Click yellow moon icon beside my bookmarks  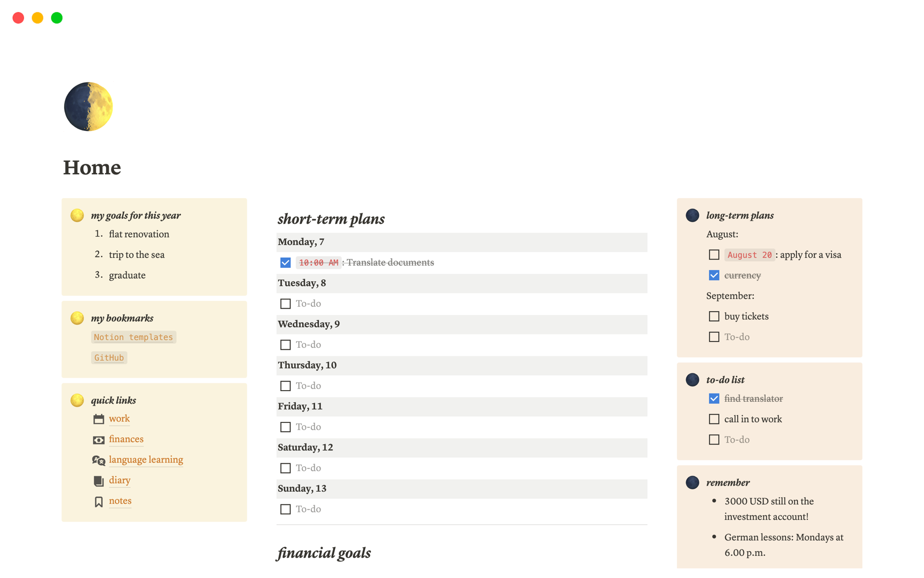pyautogui.click(x=77, y=318)
